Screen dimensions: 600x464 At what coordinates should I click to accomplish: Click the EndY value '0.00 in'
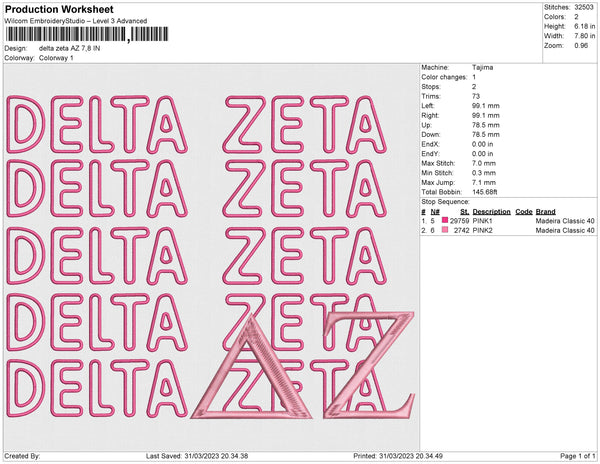tap(483, 154)
